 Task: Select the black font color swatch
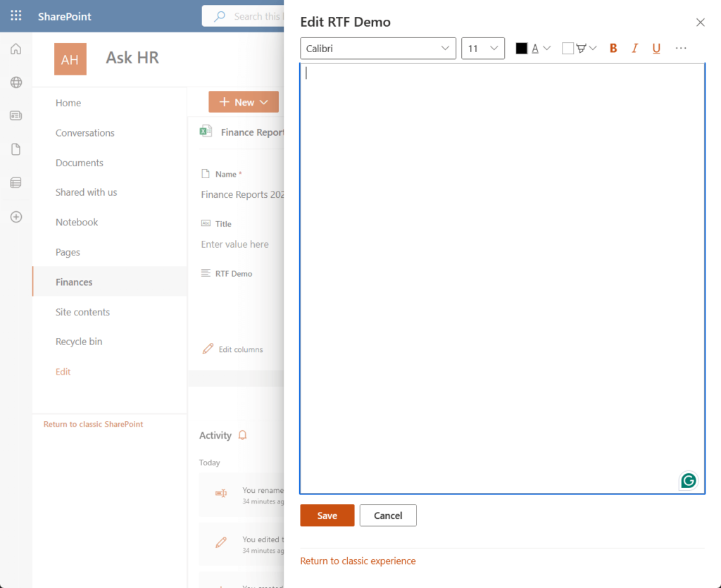point(522,49)
